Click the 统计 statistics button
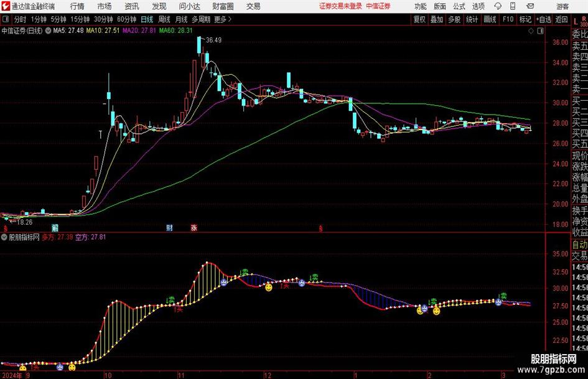This screenshot has height=379, width=588. coord(472,19)
